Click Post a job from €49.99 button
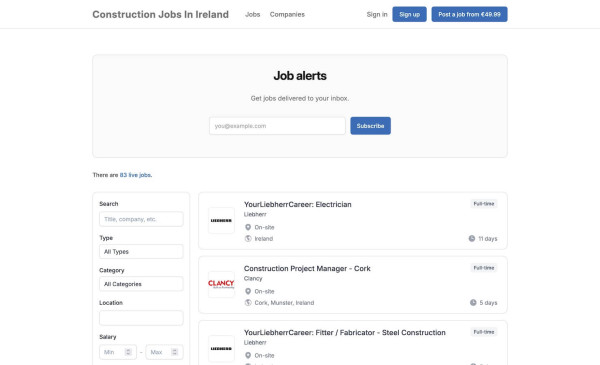Viewport: 600px width, 365px height. coord(470,14)
